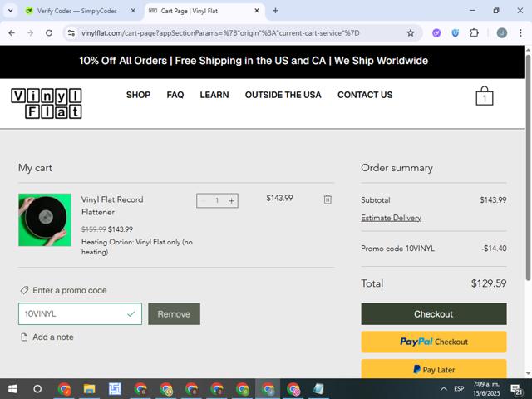532x399 pixels.
Task: Open a new browser tab
Action: pos(275,11)
